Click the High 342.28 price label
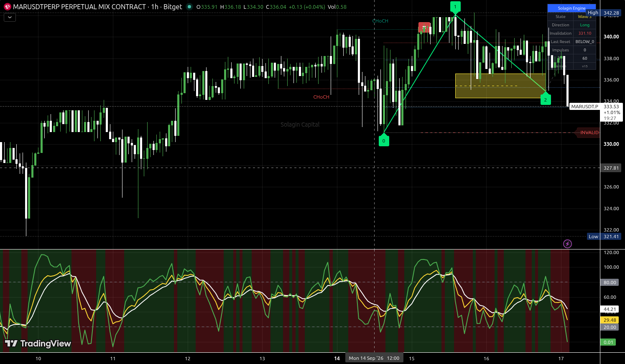The height and width of the screenshot is (364, 625). coord(604,13)
